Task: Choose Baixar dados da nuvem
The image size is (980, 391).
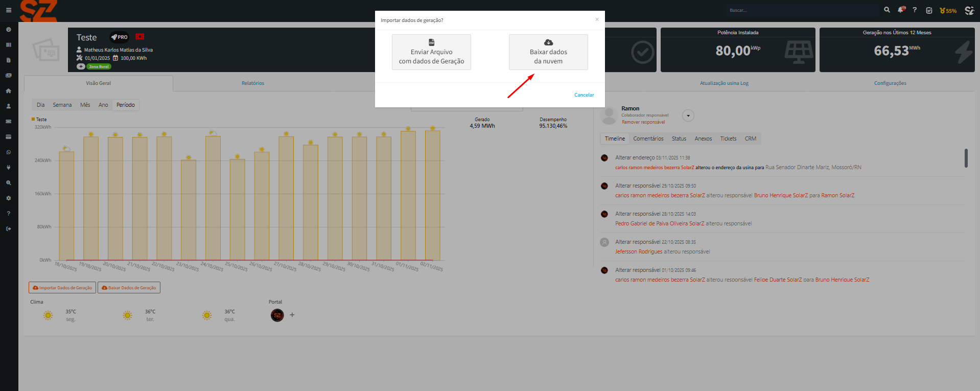Action: [x=548, y=52]
